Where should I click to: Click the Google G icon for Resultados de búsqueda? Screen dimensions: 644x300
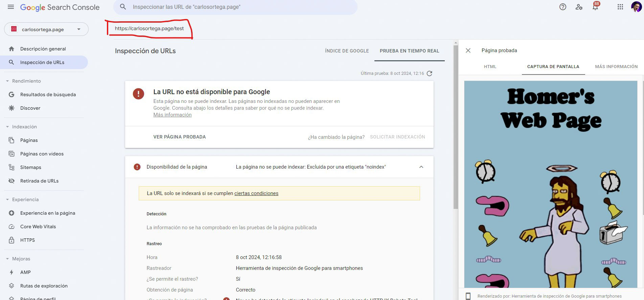pyautogui.click(x=11, y=94)
